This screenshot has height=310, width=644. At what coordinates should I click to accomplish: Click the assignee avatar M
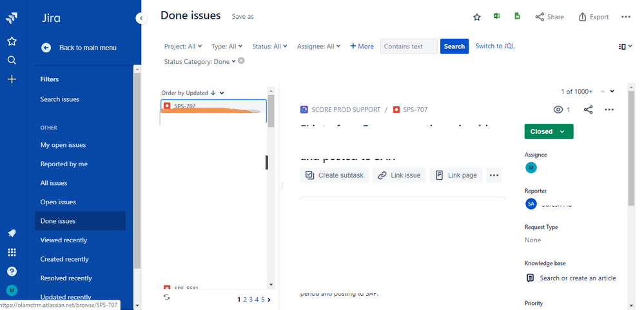click(531, 168)
